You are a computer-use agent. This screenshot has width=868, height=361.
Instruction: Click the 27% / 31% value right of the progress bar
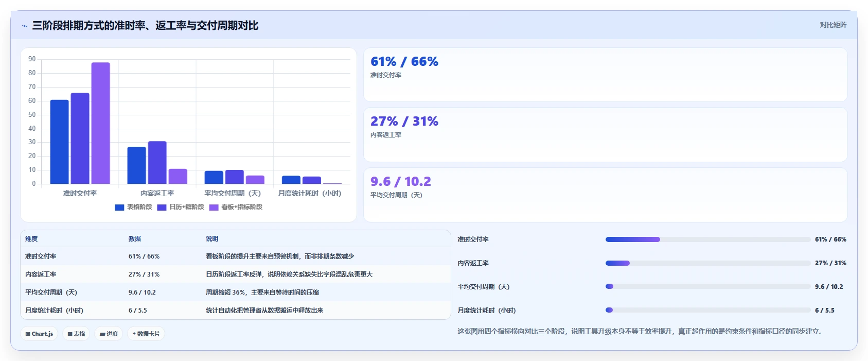(830, 263)
